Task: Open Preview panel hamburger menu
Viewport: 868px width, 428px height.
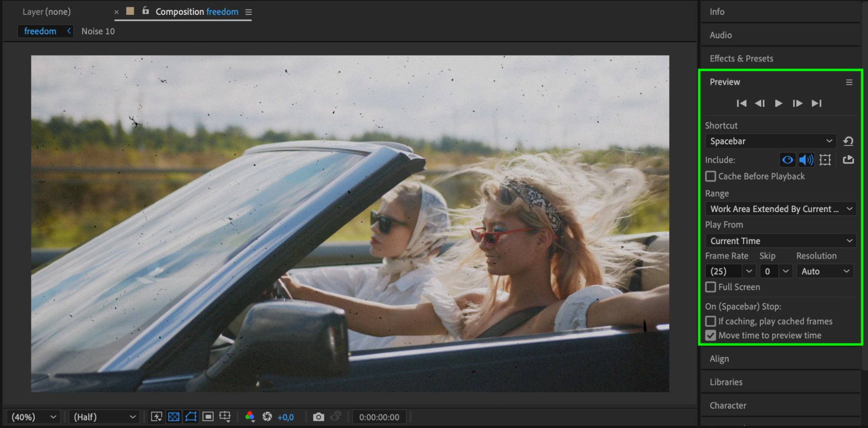Action: pos(849,82)
